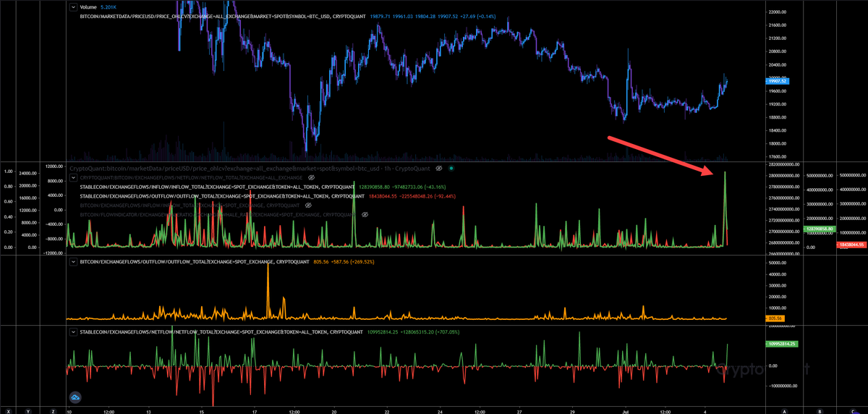The height and width of the screenshot is (414, 868).
Task: Collapse the stablecoin netflow pane legend arrow
Action: pyautogui.click(x=73, y=332)
